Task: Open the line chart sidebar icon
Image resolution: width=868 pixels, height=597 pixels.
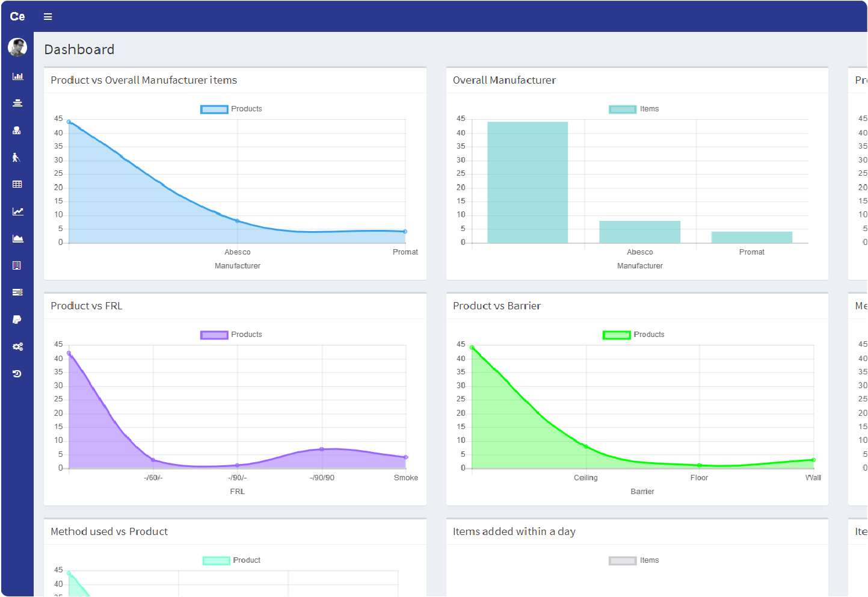Action: point(17,211)
